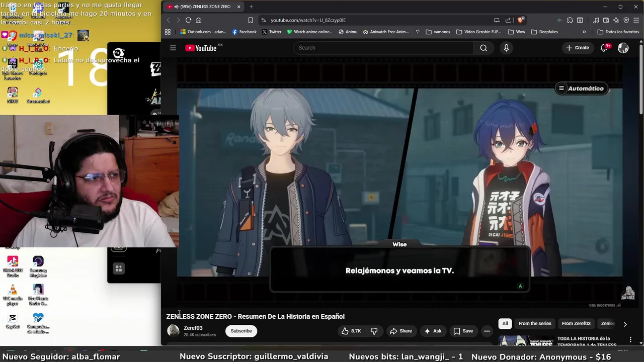The image size is (644, 362).
Task: Click the address bar URL
Action: (x=308, y=20)
